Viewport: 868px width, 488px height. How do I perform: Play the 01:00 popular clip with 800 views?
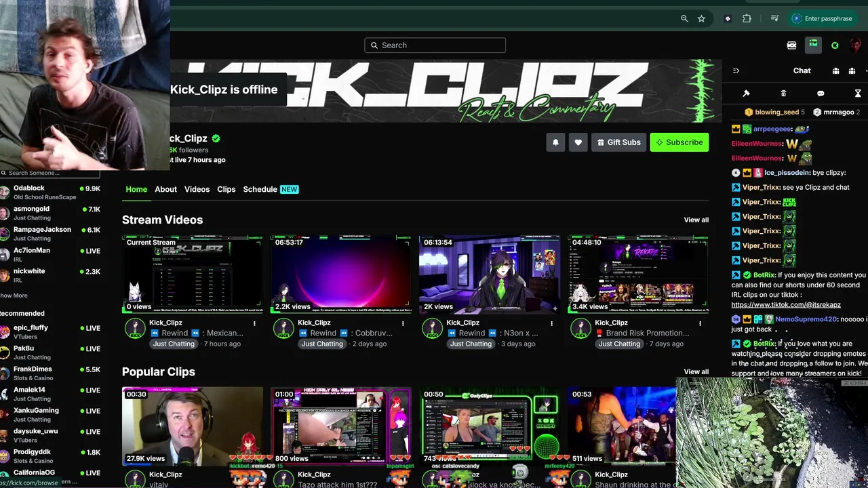coord(340,426)
